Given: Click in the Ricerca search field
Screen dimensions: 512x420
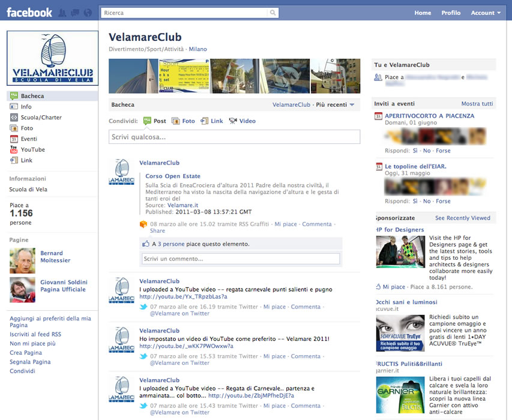Looking at the screenshot, I should (x=184, y=13).
